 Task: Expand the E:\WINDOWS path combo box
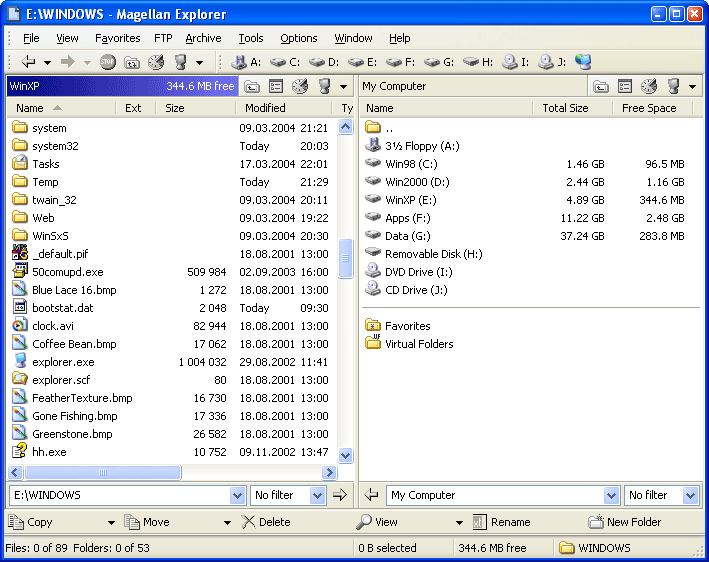pyautogui.click(x=237, y=496)
